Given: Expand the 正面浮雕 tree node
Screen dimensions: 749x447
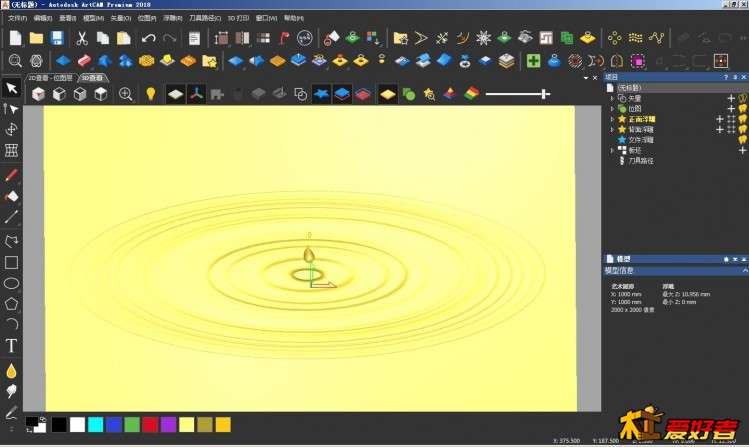Looking at the screenshot, I should (x=612, y=119).
